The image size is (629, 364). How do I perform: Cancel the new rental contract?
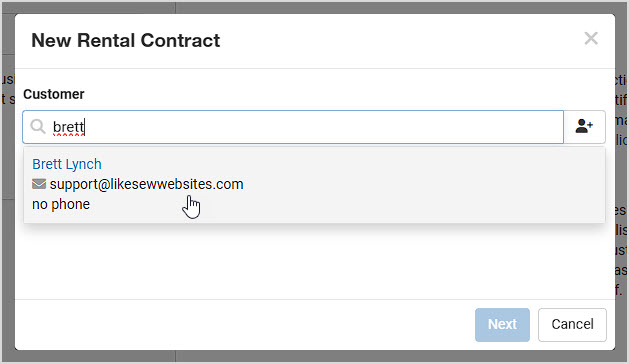click(x=572, y=325)
